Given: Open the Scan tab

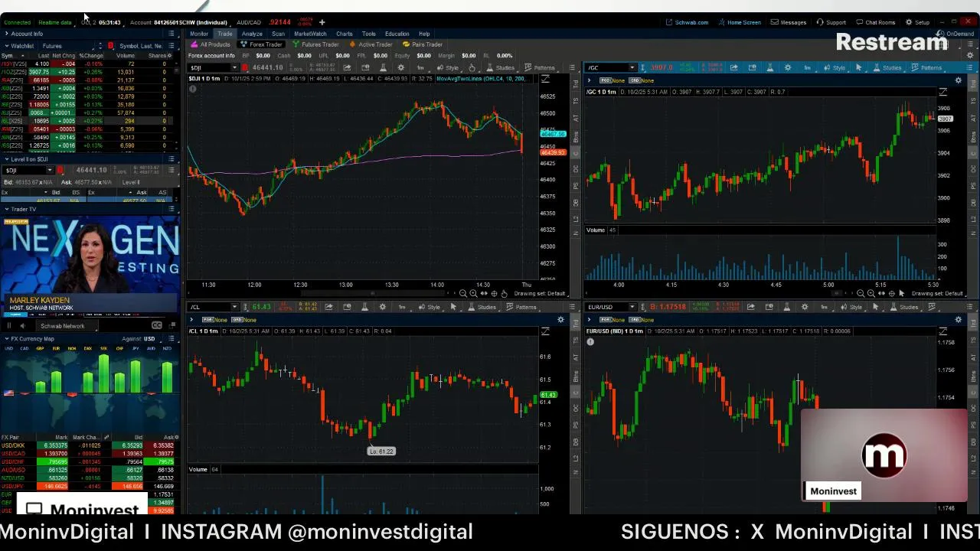Looking at the screenshot, I should pos(278,34).
